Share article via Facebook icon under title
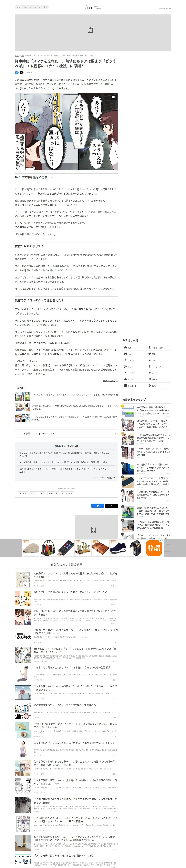 click(17, 72)
